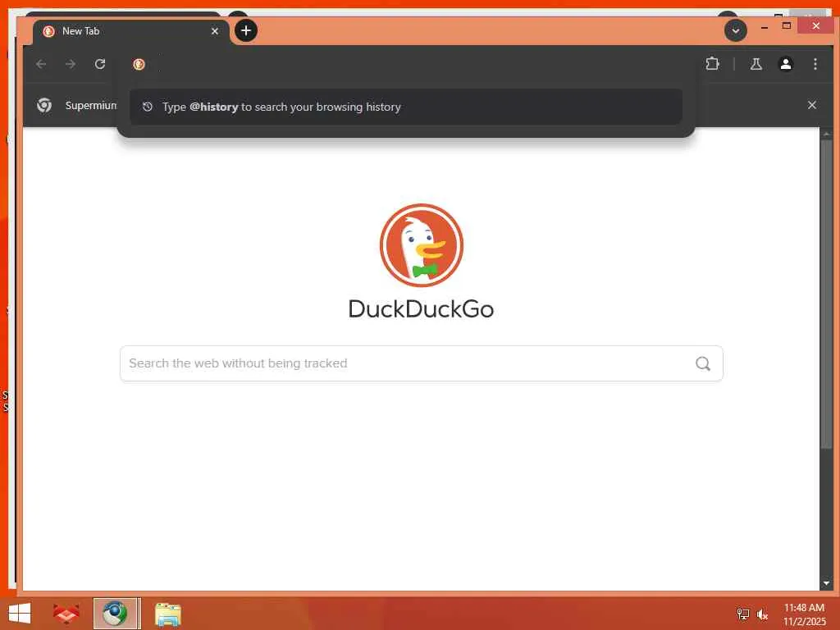Open the Experiments flask icon

(x=756, y=64)
